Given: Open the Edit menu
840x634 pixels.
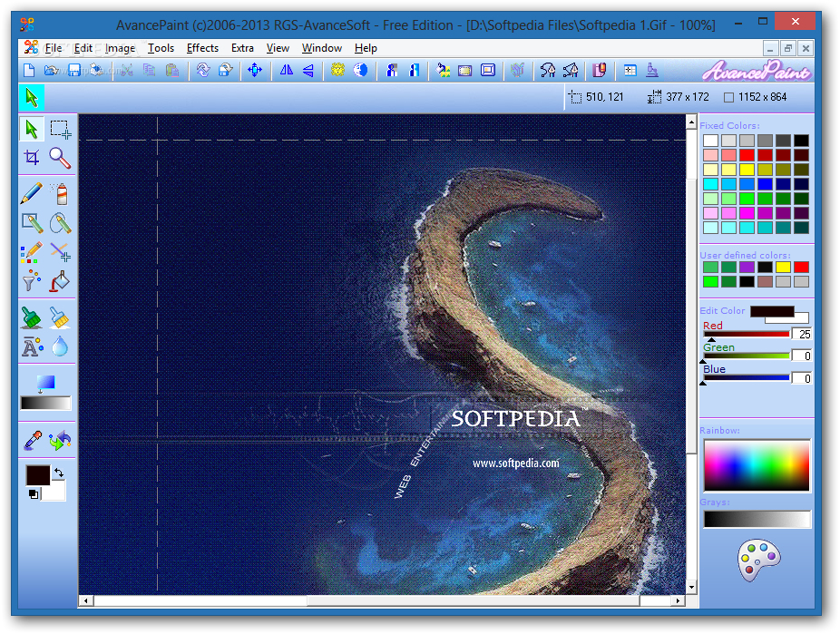Looking at the screenshot, I should click(x=83, y=48).
